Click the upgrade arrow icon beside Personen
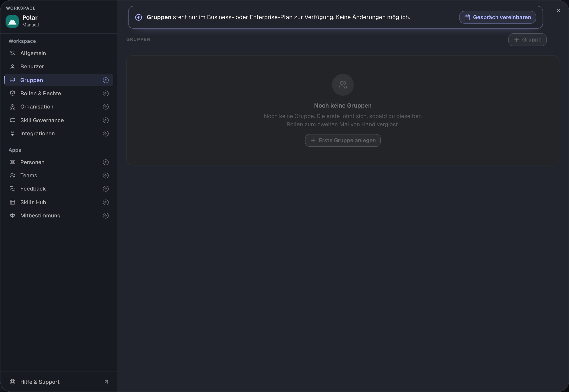Viewport: 569px width, 392px height. [106, 162]
